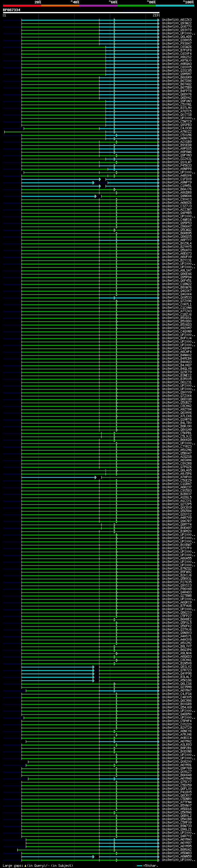Select the UniRef100_Q9FUN3 label
Image resolution: width=197 pixels, height=868 pixels.
177,101
